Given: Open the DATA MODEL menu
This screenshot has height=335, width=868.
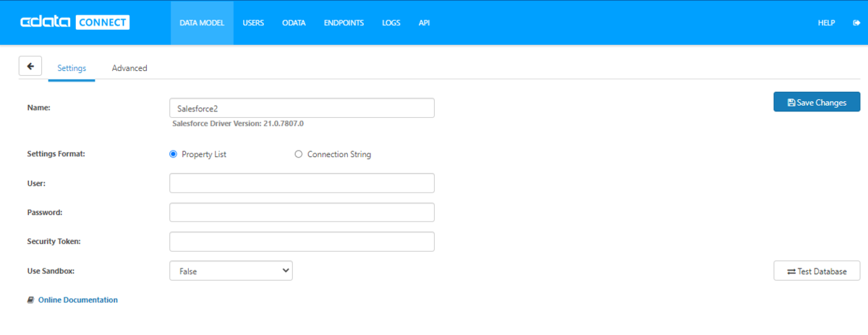Looking at the screenshot, I should [202, 22].
